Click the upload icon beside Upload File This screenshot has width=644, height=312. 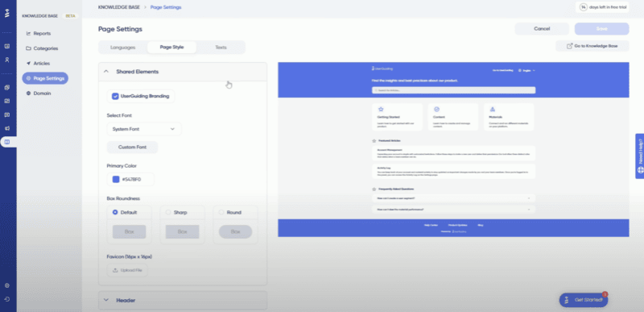(x=115, y=270)
